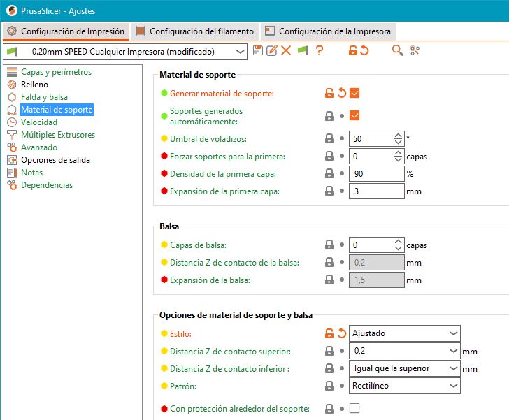
Task: Switch to Configuración del filamento tab
Action: click(x=196, y=31)
